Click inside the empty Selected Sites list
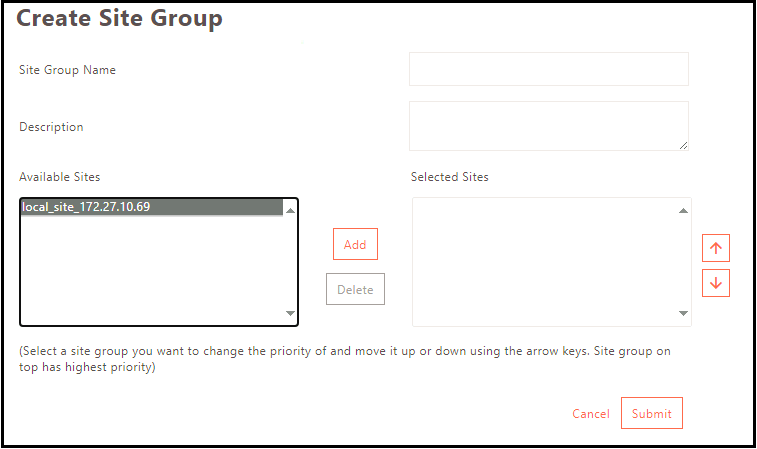This screenshot has height=449, width=757. click(x=546, y=262)
